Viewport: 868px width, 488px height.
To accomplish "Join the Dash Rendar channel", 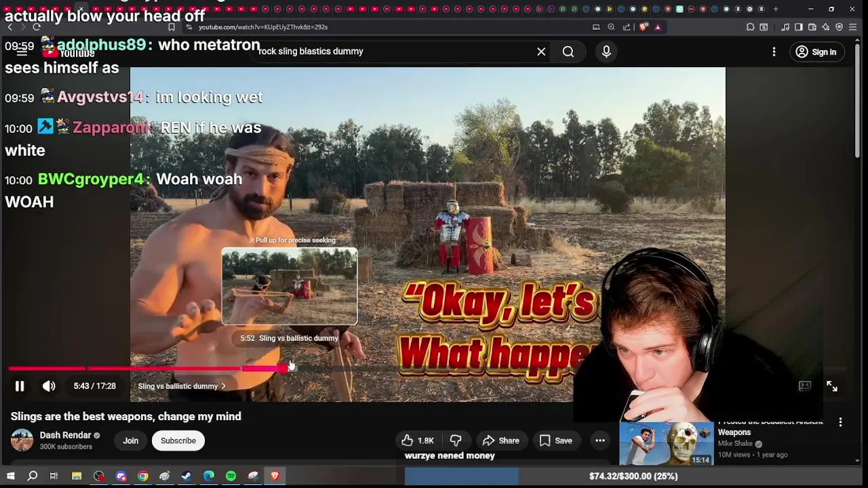I will pyautogui.click(x=131, y=441).
